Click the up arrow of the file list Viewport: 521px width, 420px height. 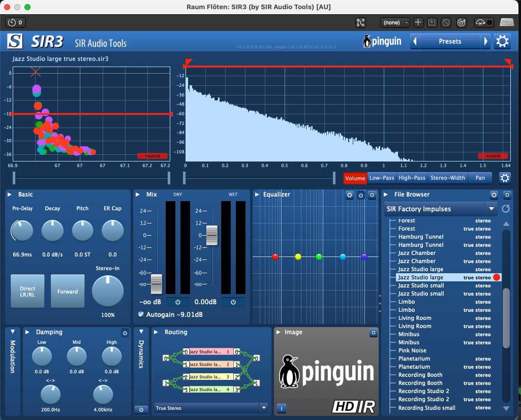506,224
